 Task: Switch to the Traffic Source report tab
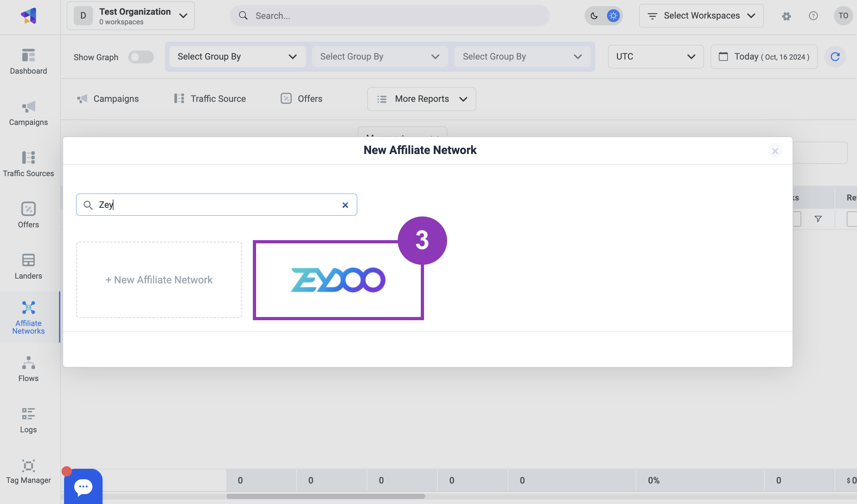[210, 99]
